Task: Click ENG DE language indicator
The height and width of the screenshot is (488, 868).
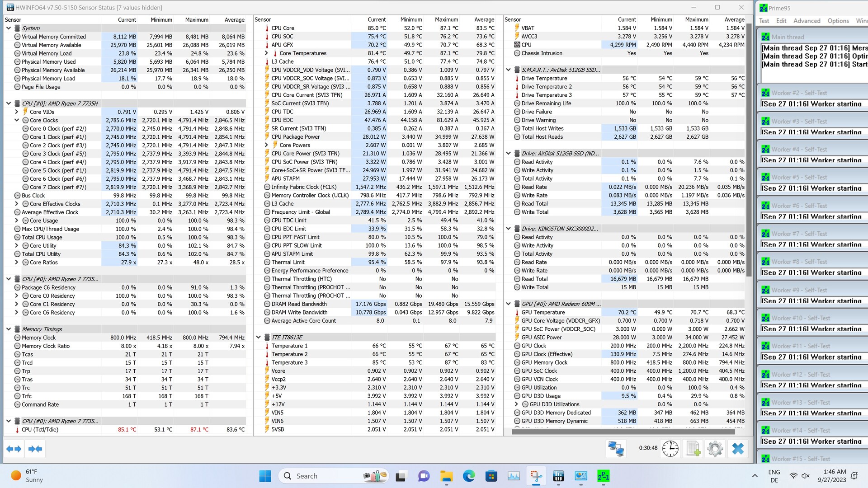Action: (774, 476)
